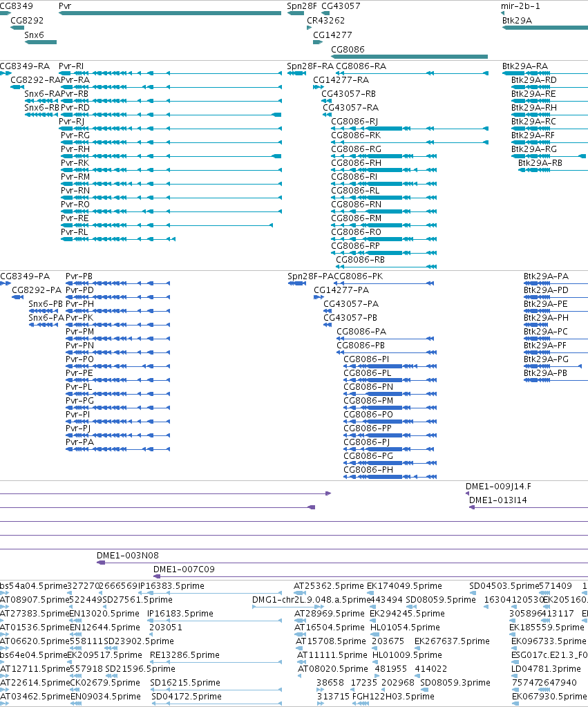Select the CG8086-RP transcript label

click(355, 246)
